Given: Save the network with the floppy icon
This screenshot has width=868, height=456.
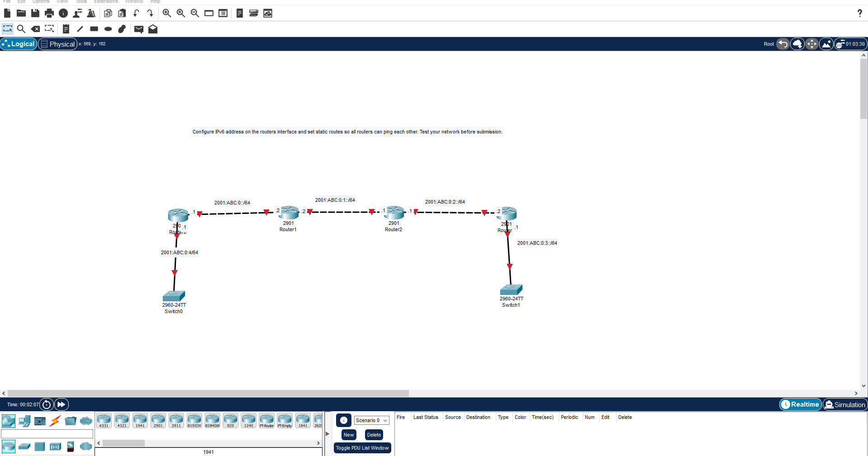Looking at the screenshot, I should (x=35, y=13).
